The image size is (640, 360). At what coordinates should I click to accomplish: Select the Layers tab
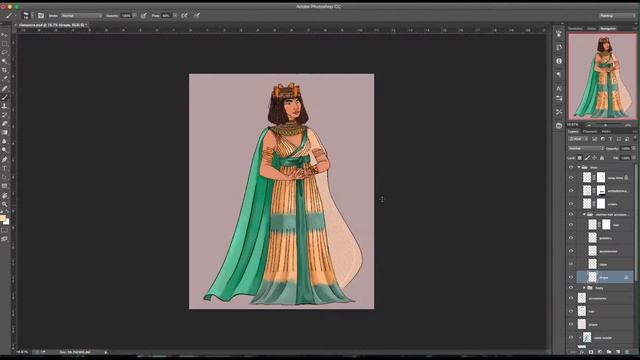coord(573,131)
